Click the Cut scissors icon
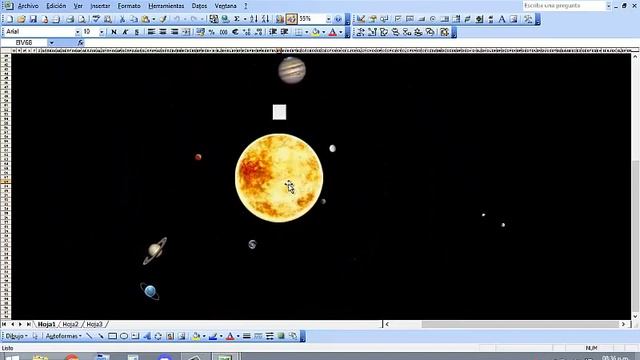 pyautogui.click(x=122, y=19)
